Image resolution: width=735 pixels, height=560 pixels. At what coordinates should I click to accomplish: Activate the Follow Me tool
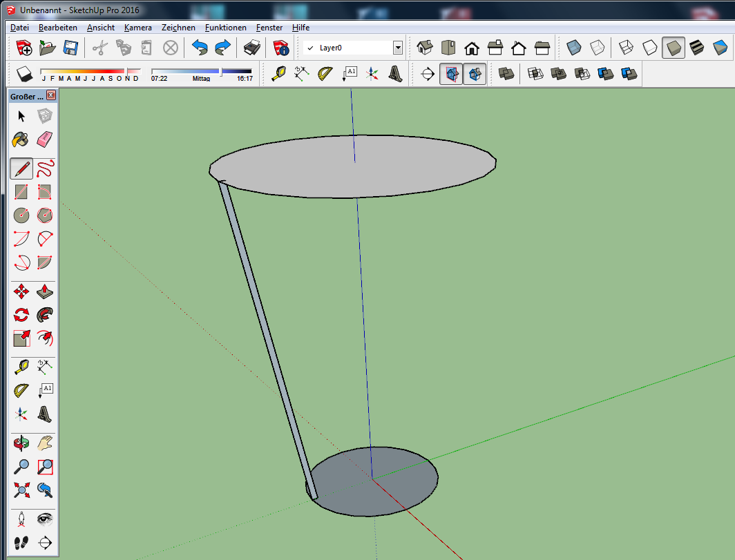click(45, 315)
